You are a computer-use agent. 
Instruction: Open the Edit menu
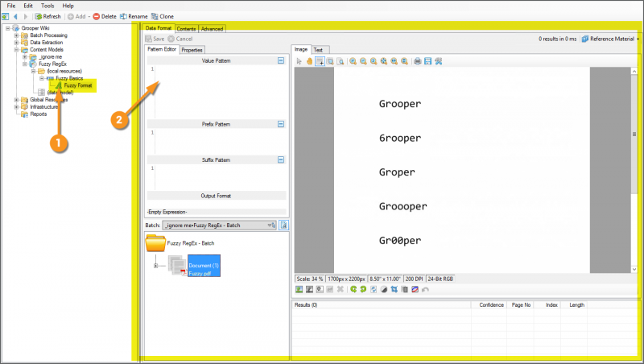coord(28,6)
